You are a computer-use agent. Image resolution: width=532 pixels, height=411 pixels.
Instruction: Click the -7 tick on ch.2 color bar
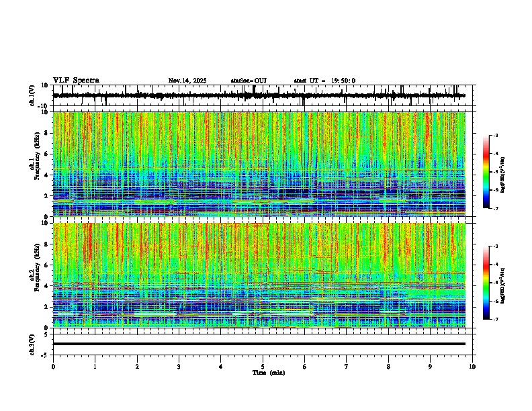pyautogui.click(x=496, y=319)
